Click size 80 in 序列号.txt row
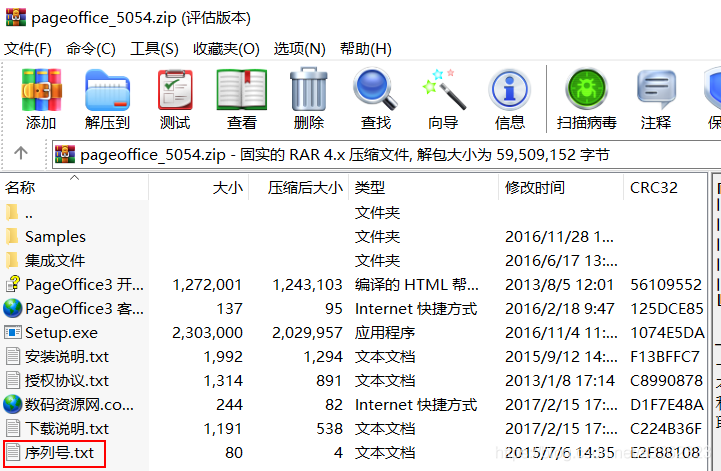The image size is (721, 471). point(234,452)
